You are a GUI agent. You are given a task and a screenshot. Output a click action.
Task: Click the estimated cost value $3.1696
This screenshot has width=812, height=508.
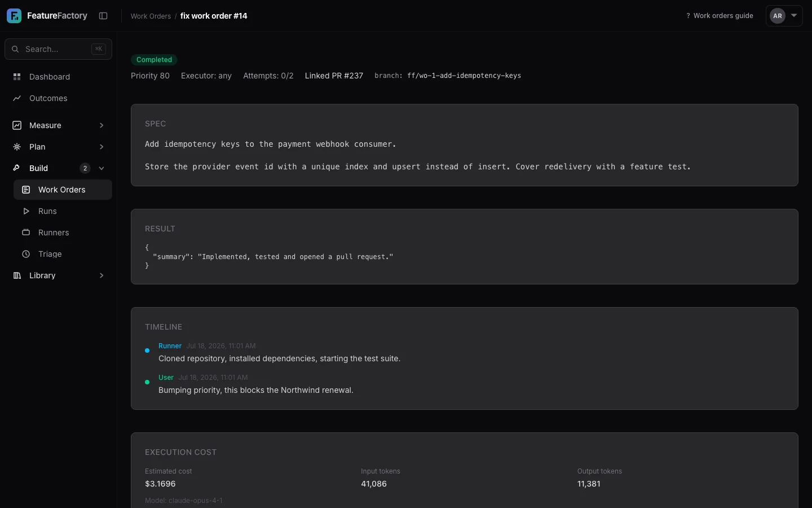tap(160, 484)
